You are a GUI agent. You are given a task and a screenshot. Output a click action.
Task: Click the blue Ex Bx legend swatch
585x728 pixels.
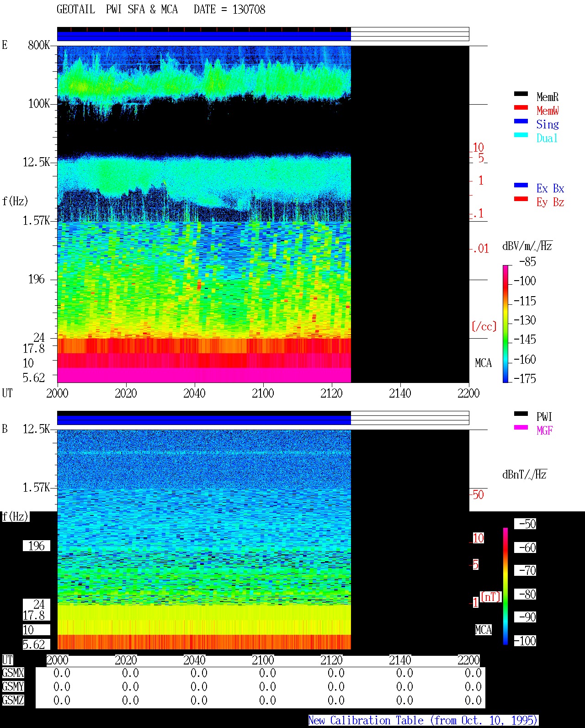[x=521, y=185]
